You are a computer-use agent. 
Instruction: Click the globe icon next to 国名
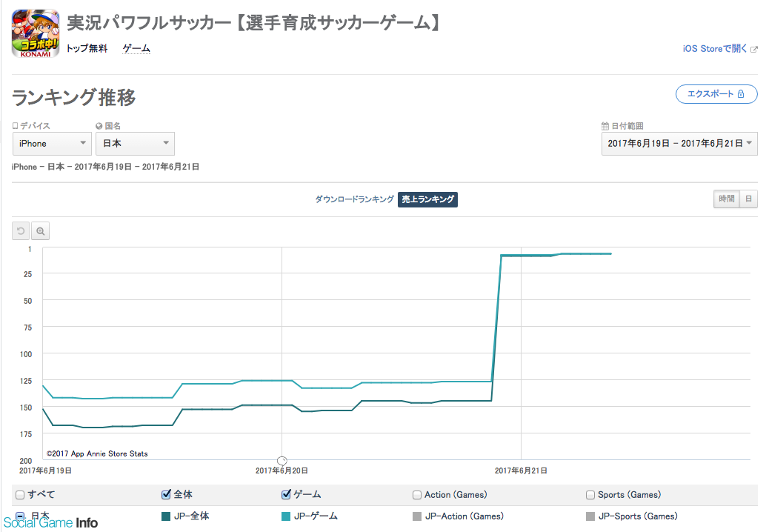(99, 126)
